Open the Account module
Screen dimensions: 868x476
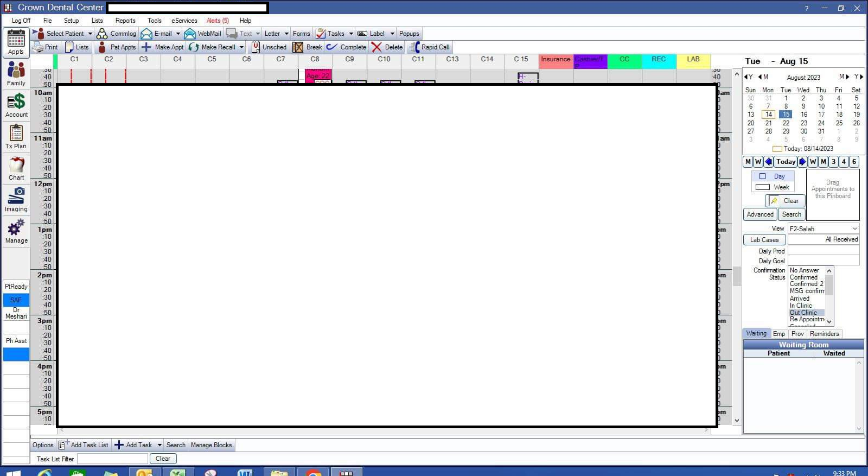click(x=16, y=105)
